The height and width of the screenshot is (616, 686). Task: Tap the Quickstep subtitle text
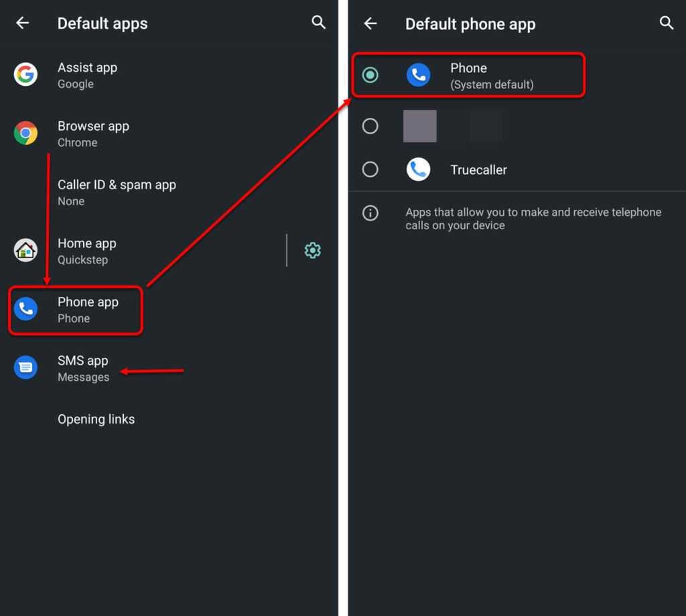click(x=82, y=260)
